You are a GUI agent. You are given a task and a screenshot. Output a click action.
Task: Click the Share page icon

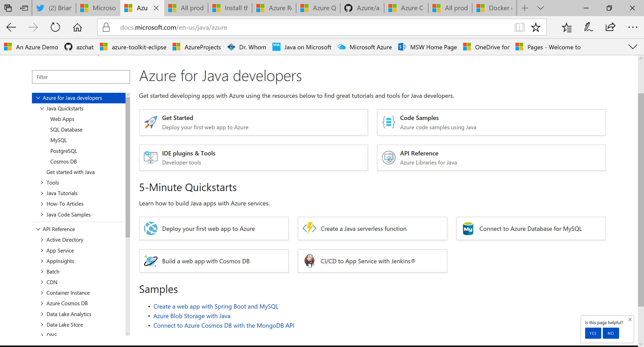[610, 27]
